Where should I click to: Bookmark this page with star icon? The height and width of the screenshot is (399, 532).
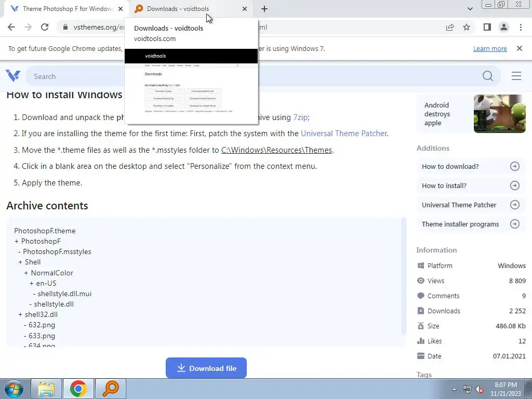(467, 27)
